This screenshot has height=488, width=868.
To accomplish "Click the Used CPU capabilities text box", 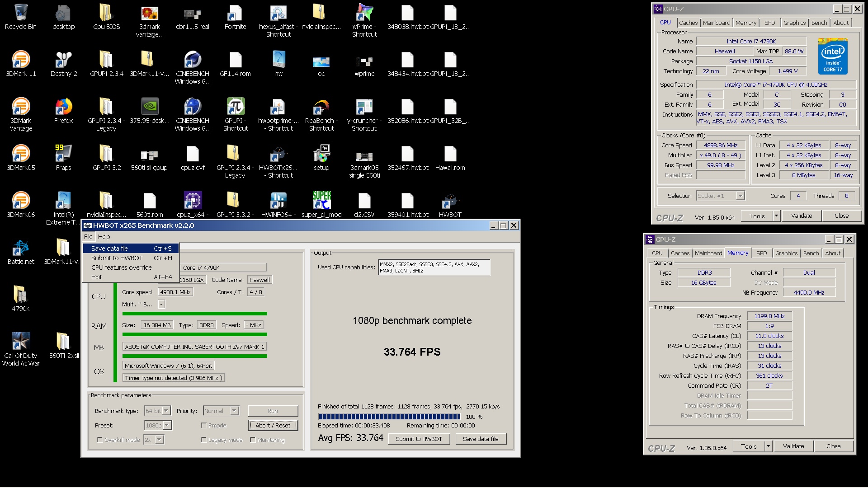I will (434, 267).
